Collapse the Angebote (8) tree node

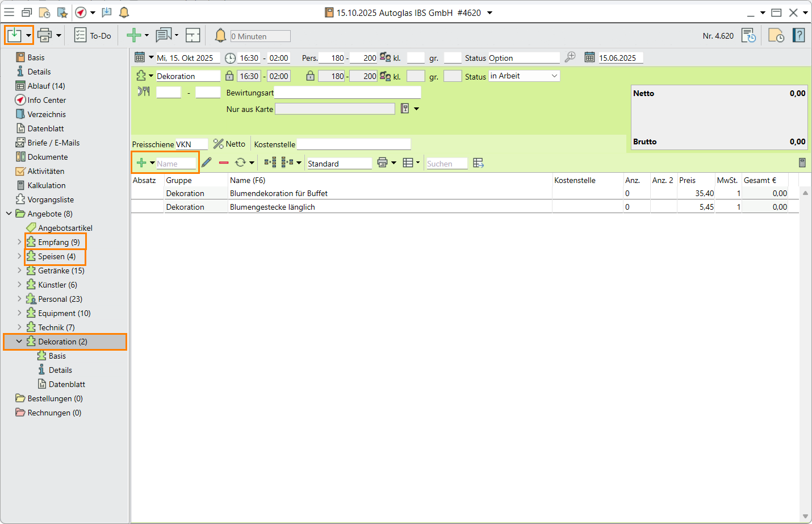coord(9,214)
